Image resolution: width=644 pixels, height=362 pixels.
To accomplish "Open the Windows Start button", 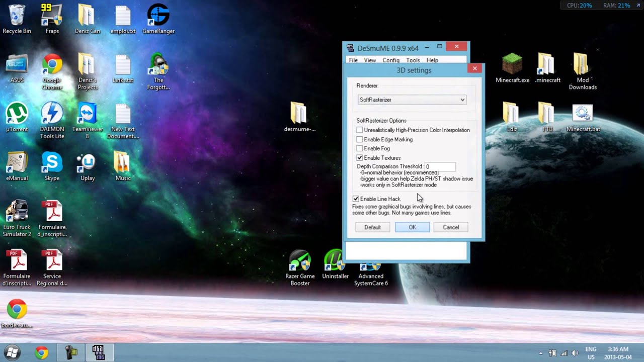I will pos(12,352).
